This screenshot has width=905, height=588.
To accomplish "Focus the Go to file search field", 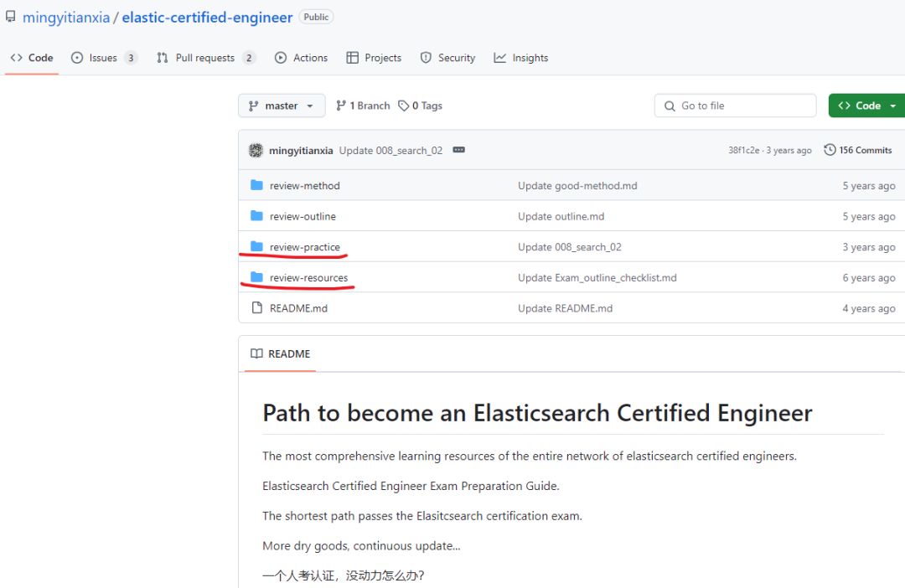I will (x=736, y=106).
